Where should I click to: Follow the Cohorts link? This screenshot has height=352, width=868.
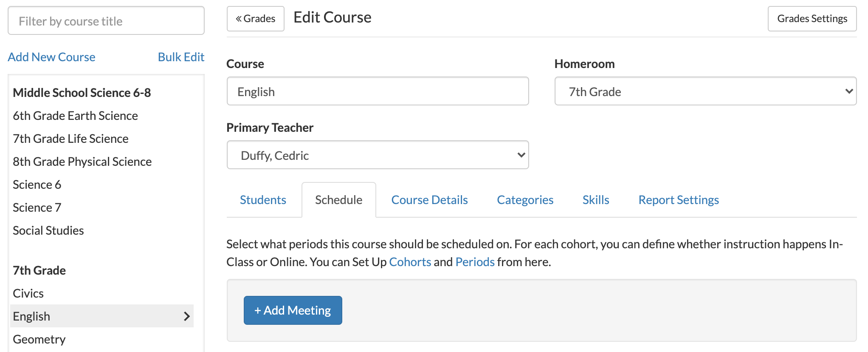(410, 262)
